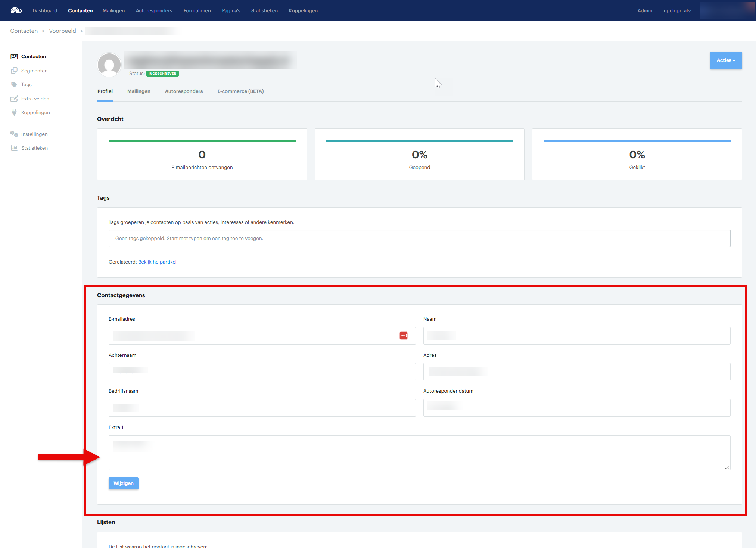The width and height of the screenshot is (756, 548).
Task: Click the cloud logo icon in top bar
Action: 16,10
